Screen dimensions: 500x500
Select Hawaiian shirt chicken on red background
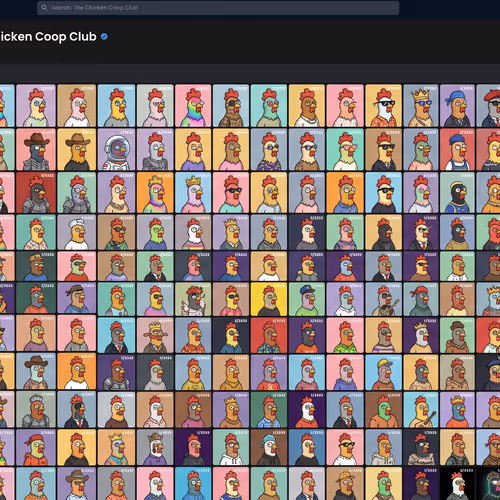coord(269,335)
